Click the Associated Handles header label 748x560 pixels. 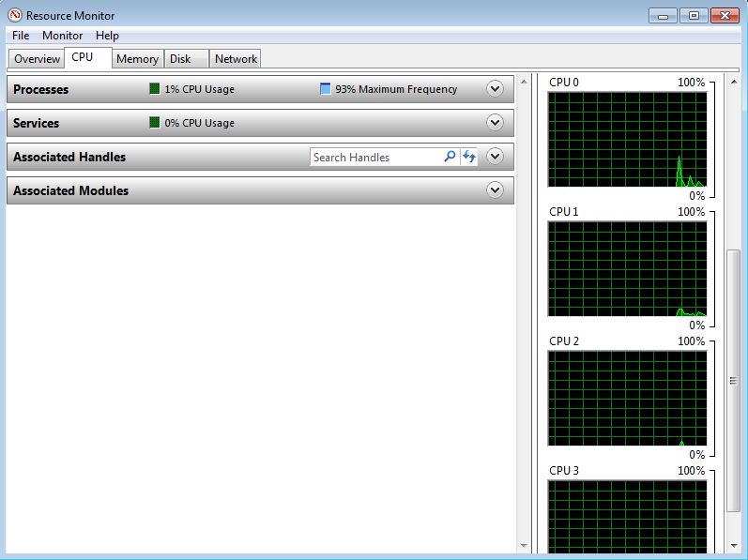coord(69,157)
